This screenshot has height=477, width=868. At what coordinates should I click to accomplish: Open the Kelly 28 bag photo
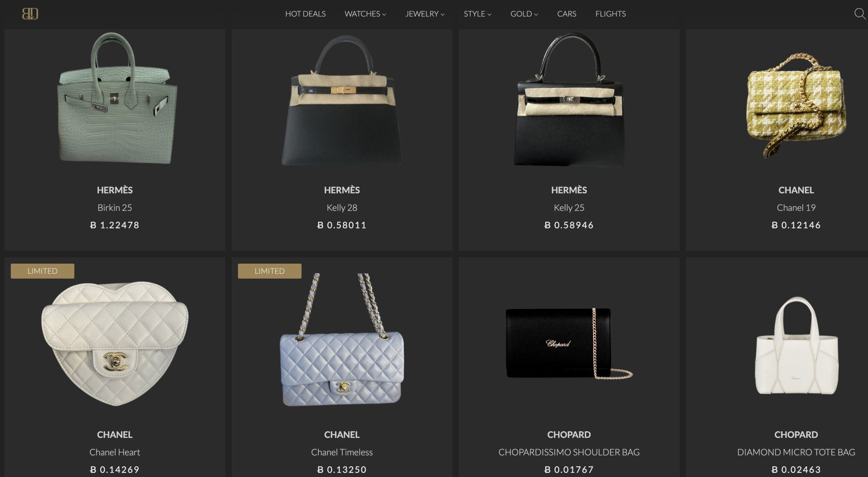(x=342, y=101)
